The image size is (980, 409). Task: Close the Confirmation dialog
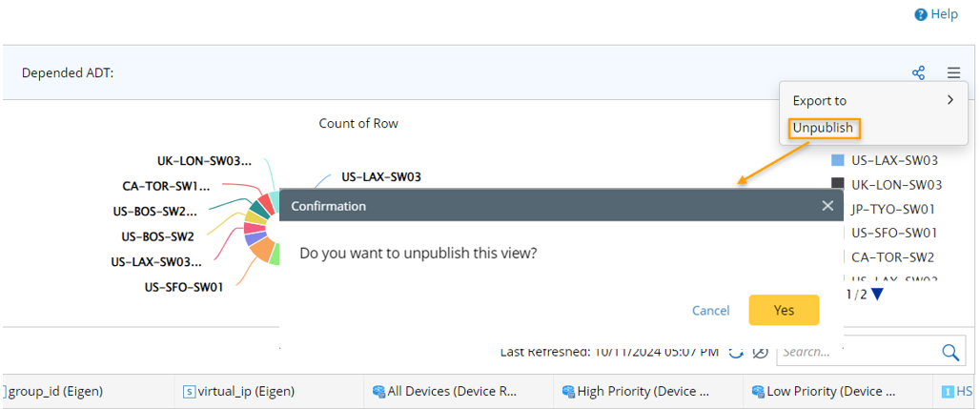827,206
